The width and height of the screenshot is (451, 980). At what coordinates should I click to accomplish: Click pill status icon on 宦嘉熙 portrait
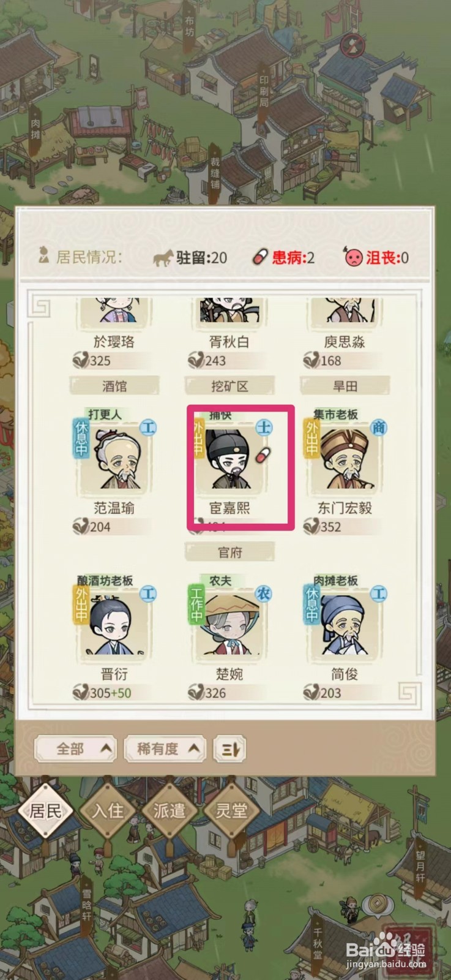click(x=261, y=455)
